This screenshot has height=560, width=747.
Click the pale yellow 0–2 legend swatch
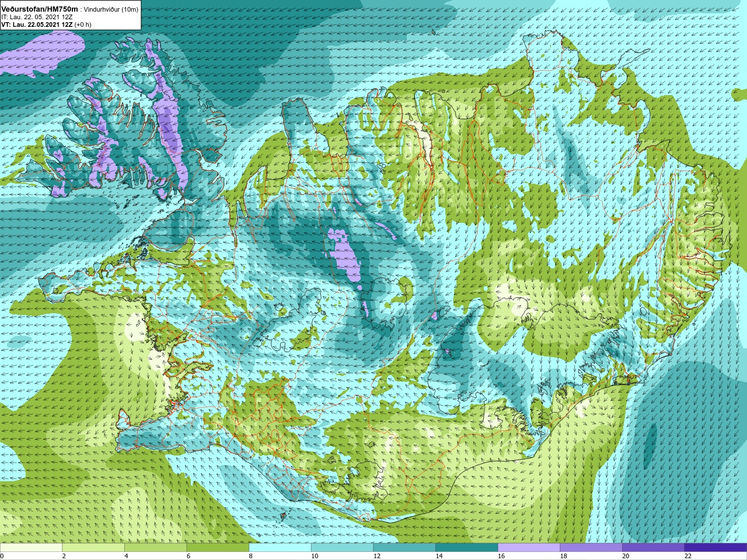click(31, 548)
